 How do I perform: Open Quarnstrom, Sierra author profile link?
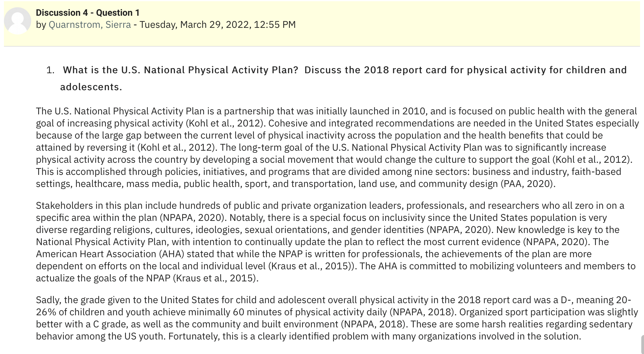coord(90,25)
